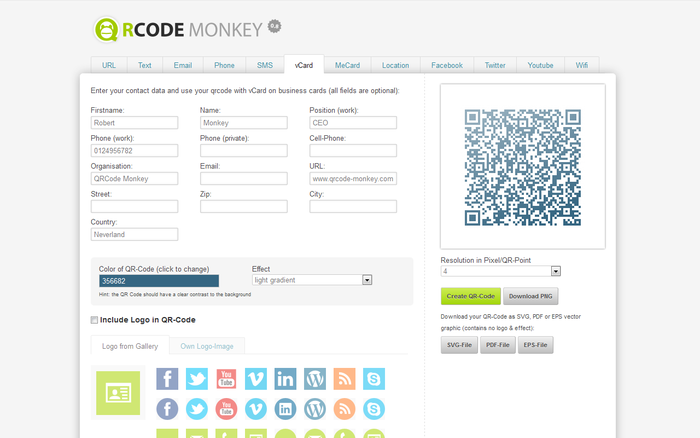
Task: Select the square Vimeo logo
Action: click(x=256, y=379)
